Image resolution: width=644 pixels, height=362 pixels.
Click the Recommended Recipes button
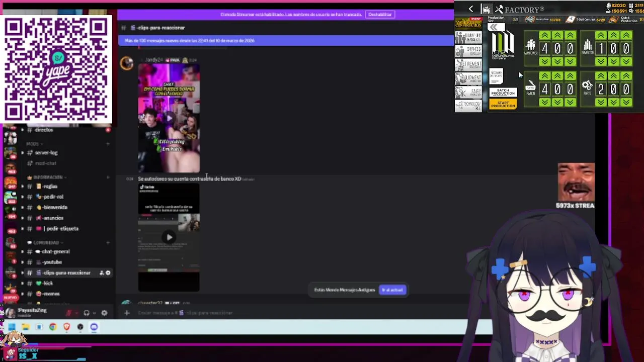[497, 76]
